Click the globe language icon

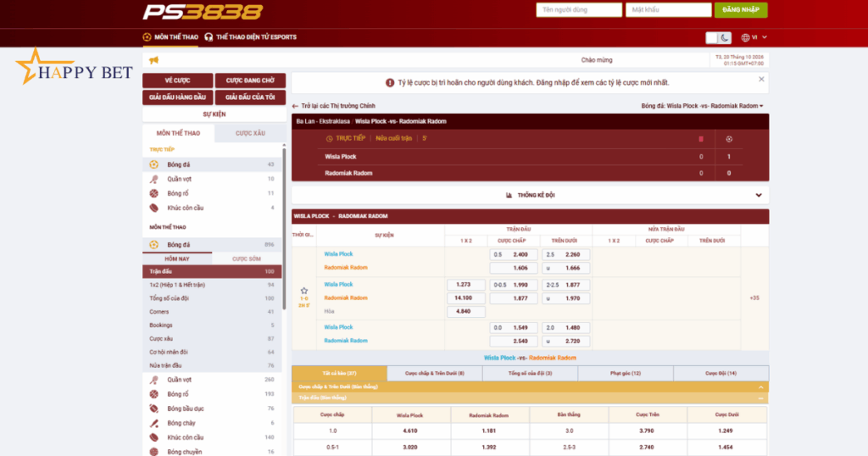(x=745, y=37)
